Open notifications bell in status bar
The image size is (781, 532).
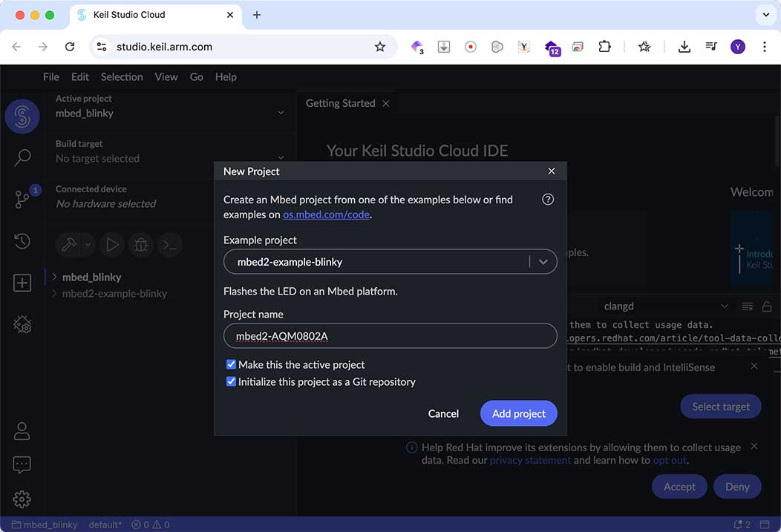pyautogui.click(x=742, y=525)
